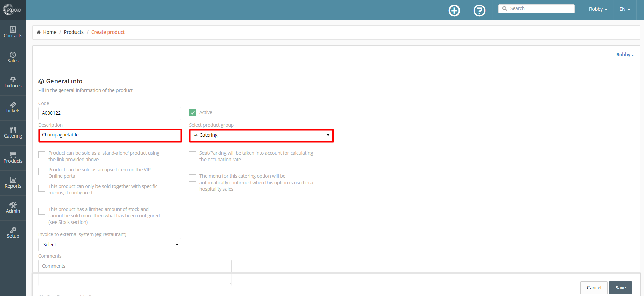The height and width of the screenshot is (296, 644).
Task: Open the Contacts sidebar section
Action: click(13, 33)
